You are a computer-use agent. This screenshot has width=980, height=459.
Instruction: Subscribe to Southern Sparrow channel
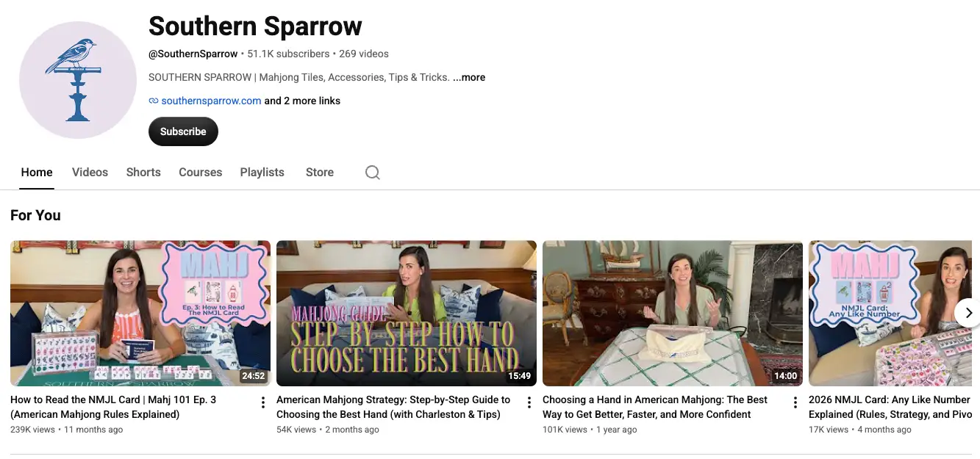point(183,131)
